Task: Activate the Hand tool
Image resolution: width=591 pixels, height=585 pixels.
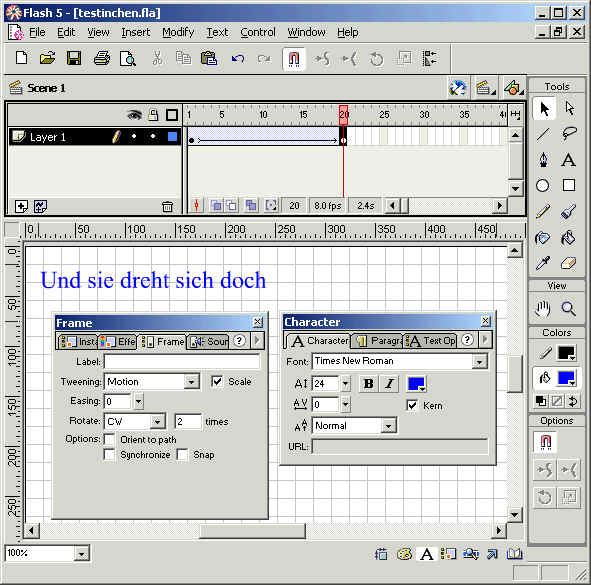Action: [x=543, y=309]
